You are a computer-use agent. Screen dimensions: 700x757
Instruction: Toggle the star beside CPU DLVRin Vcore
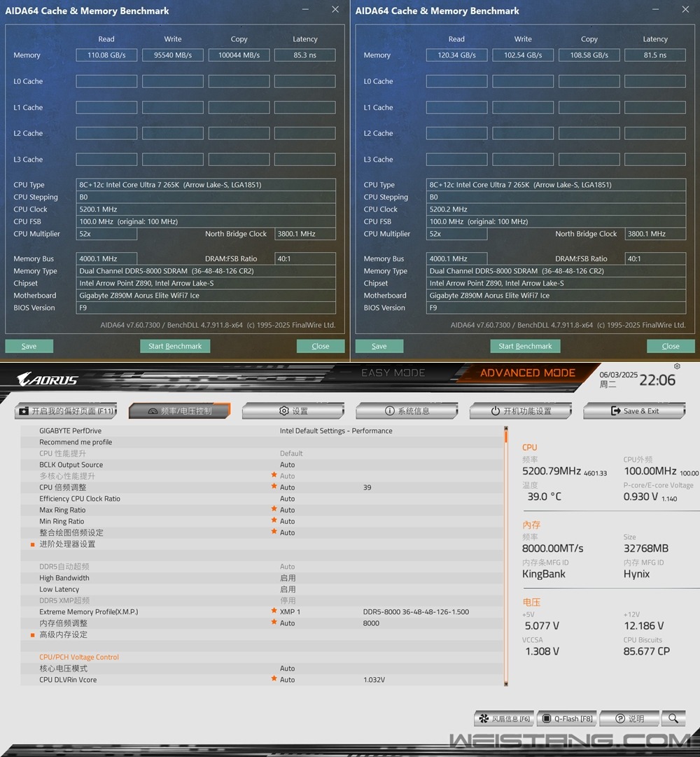tap(274, 679)
